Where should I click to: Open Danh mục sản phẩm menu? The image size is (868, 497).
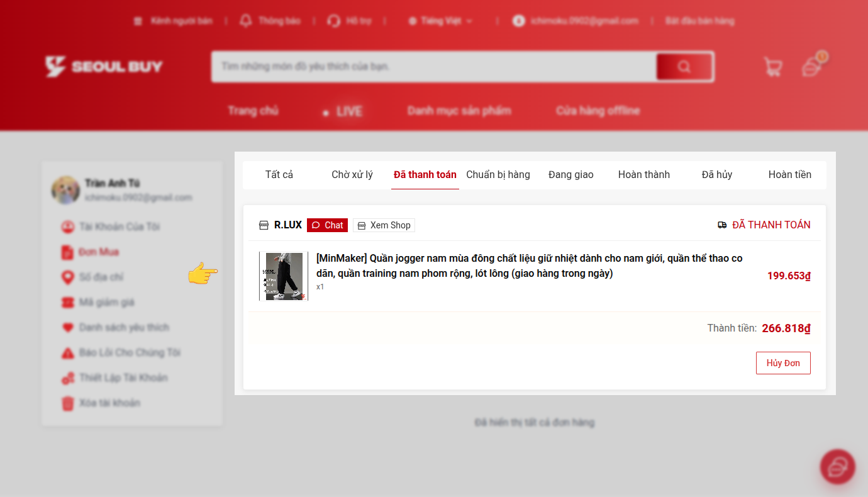pyautogui.click(x=459, y=111)
